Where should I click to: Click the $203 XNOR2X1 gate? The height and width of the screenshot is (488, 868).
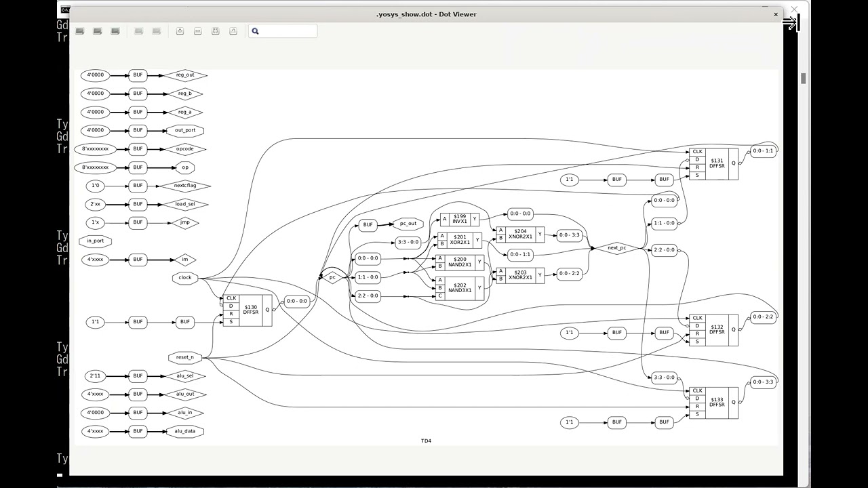[x=520, y=275]
